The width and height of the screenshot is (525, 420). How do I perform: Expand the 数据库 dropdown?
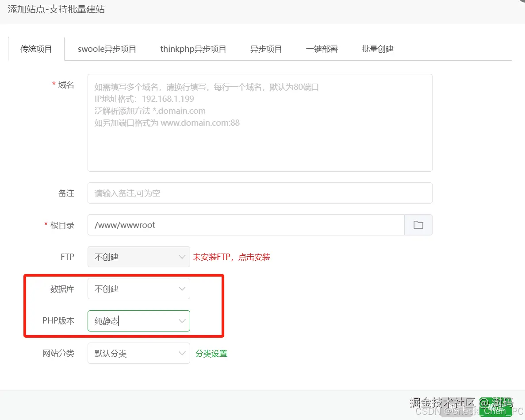(x=138, y=289)
